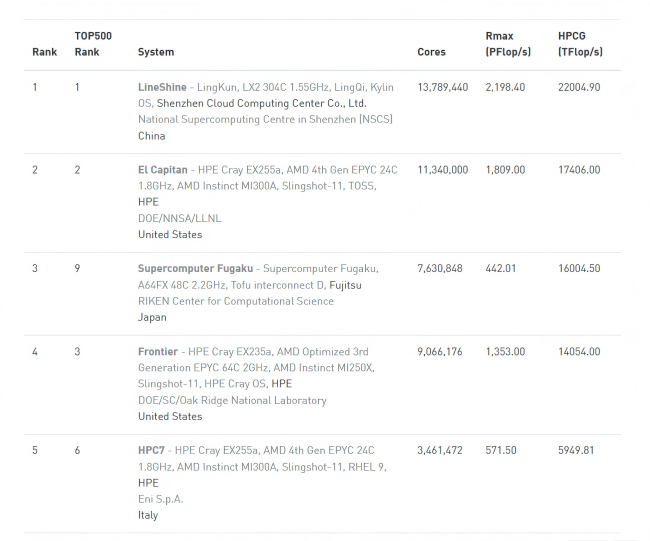
Task: Select El Capitan's cores value 11,340,000
Action: coord(442,170)
